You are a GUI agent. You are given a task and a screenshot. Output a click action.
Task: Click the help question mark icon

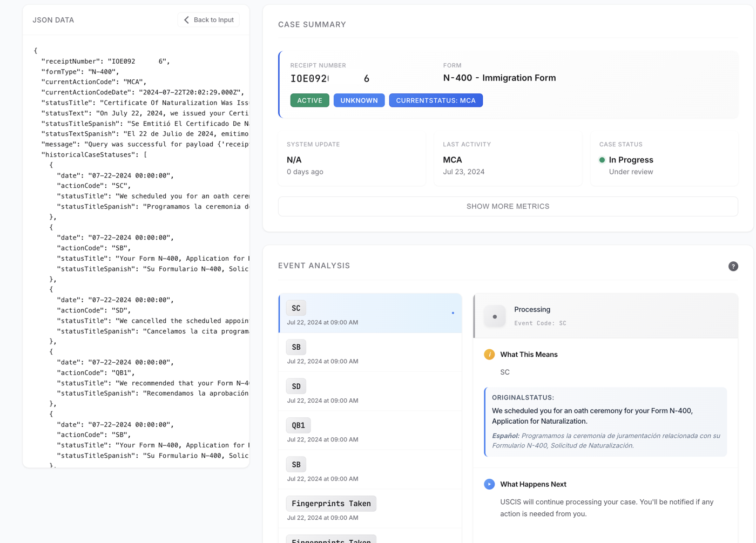coord(733,266)
